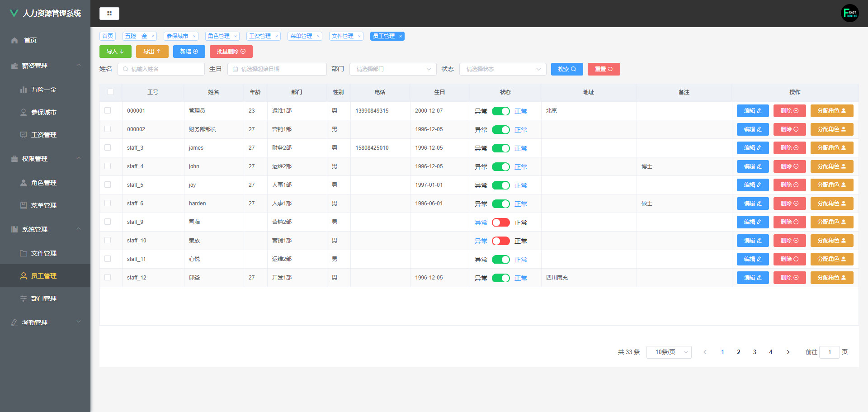Close the active 员工管理 tab
The width and height of the screenshot is (868, 412).
[x=401, y=36]
